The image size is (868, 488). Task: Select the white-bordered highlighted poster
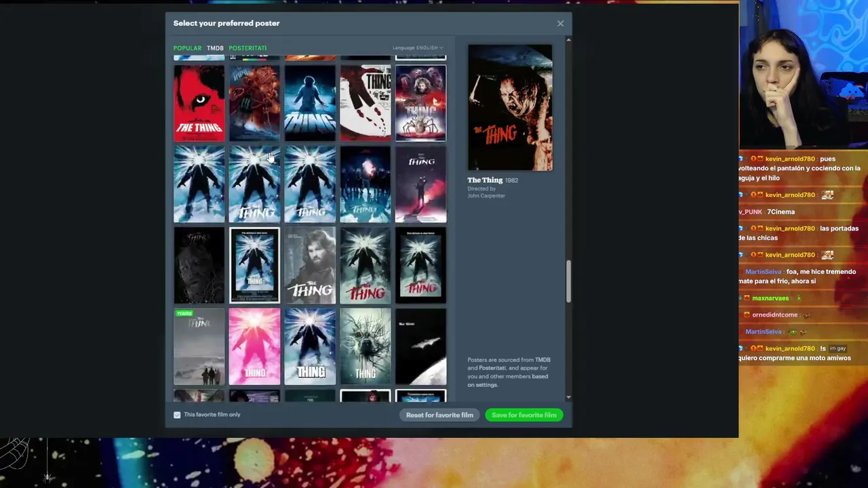[254, 266]
